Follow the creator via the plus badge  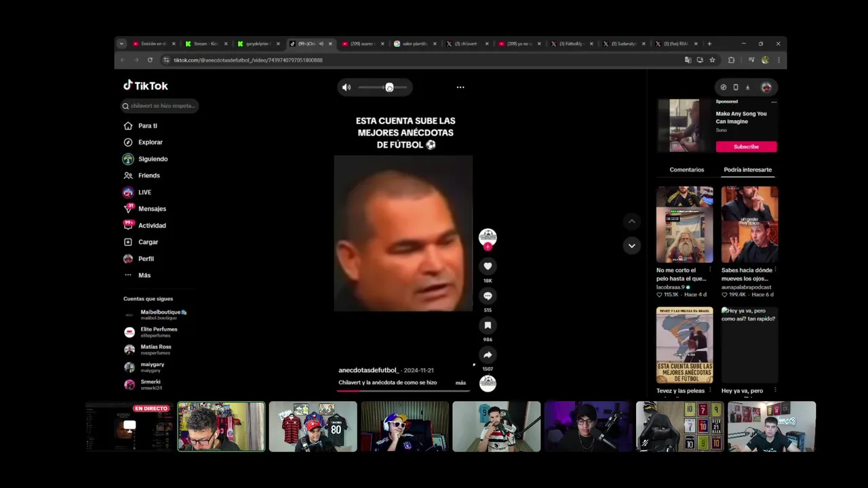pyautogui.click(x=488, y=247)
